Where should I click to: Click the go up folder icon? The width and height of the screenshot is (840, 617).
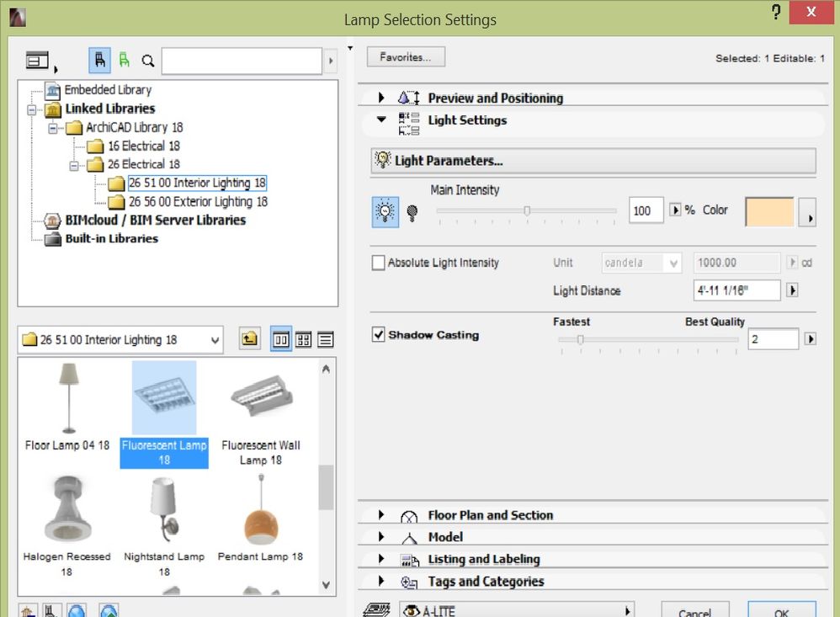[249, 339]
